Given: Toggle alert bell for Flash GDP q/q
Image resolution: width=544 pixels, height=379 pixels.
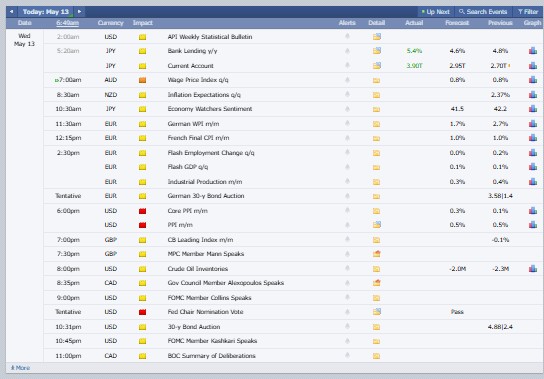Looking at the screenshot, I should (x=347, y=167).
